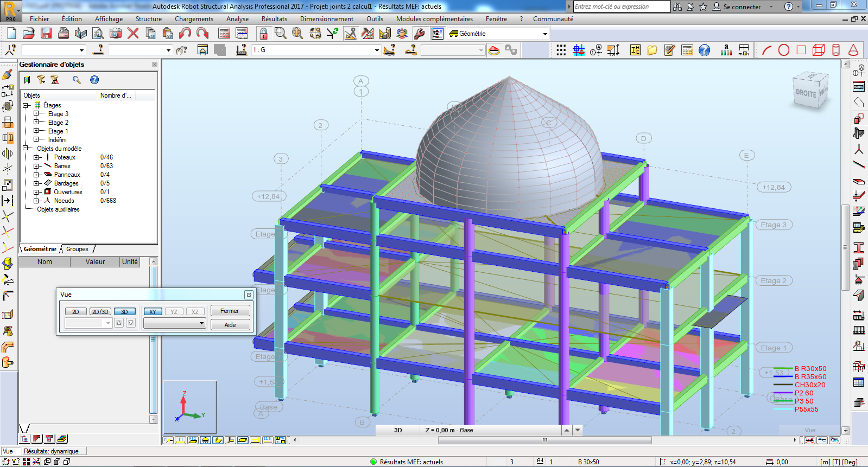
Task: Create a new project with New icon
Action: click(11, 34)
